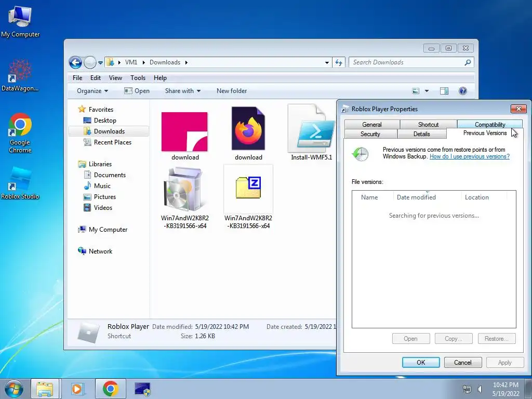Select Desktop under Favorites
The width and height of the screenshot is (532, 399).
click(105, 121)
